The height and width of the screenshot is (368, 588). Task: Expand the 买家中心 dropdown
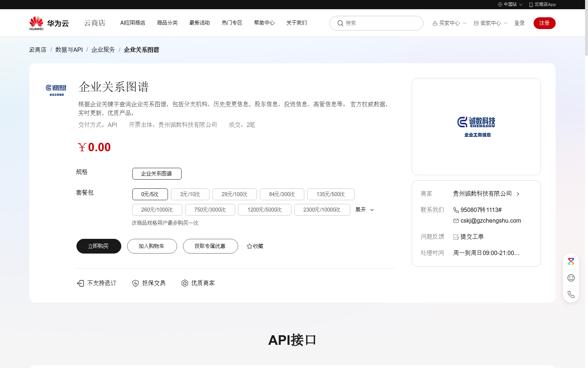449,23
